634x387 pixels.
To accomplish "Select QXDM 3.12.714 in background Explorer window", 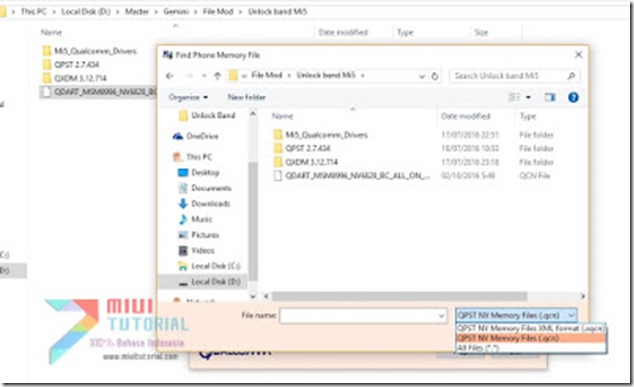I will pos(74,78).
